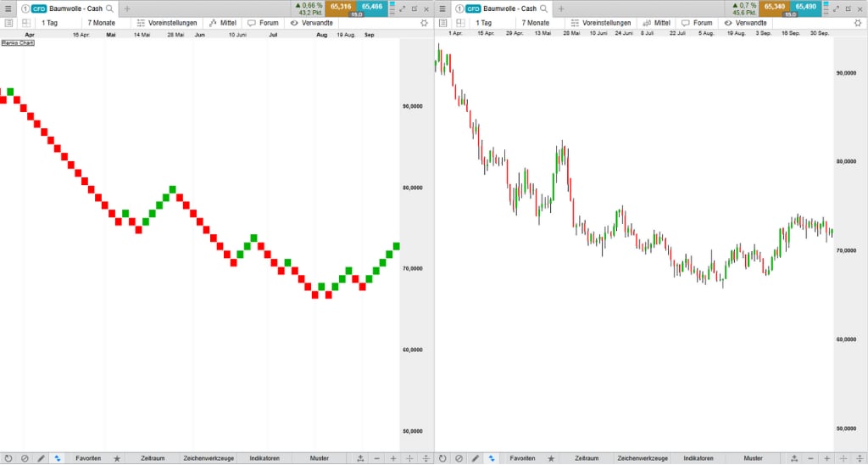Open Indikatoren in right bottom toolbar
The image size is (868, 465).
click(x=698, y=458)
